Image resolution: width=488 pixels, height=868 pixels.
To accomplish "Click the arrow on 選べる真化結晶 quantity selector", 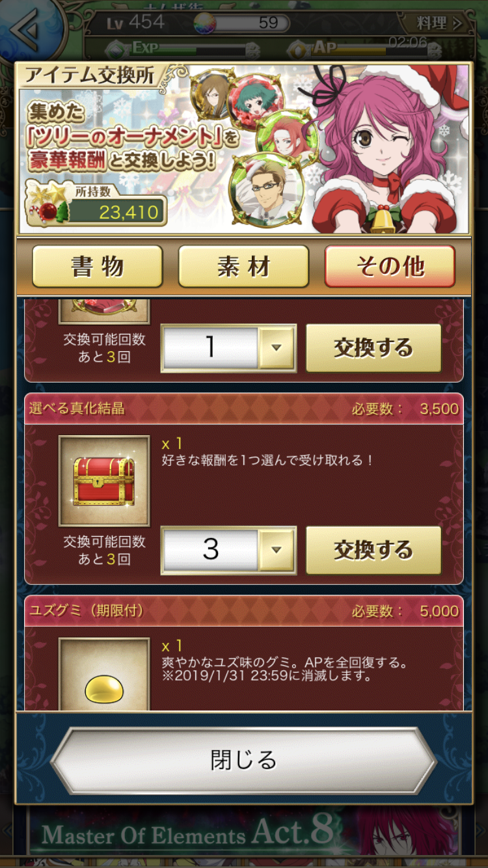I will click(277, 550).
